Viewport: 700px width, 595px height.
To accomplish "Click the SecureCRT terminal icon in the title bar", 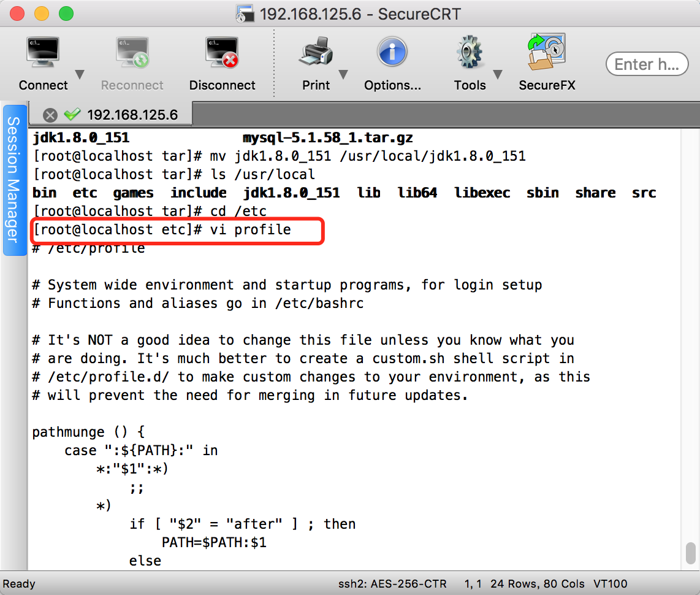I will (244, 13).
